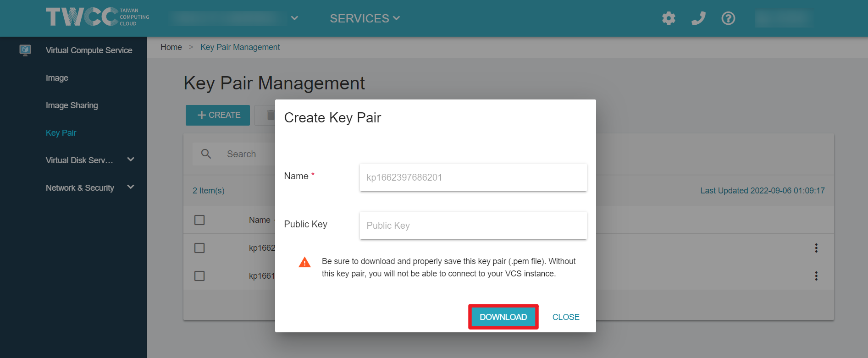This screenshot has width=868, height=358.
Task: Open the Image Sharing sidebar item
Action: 72,105
